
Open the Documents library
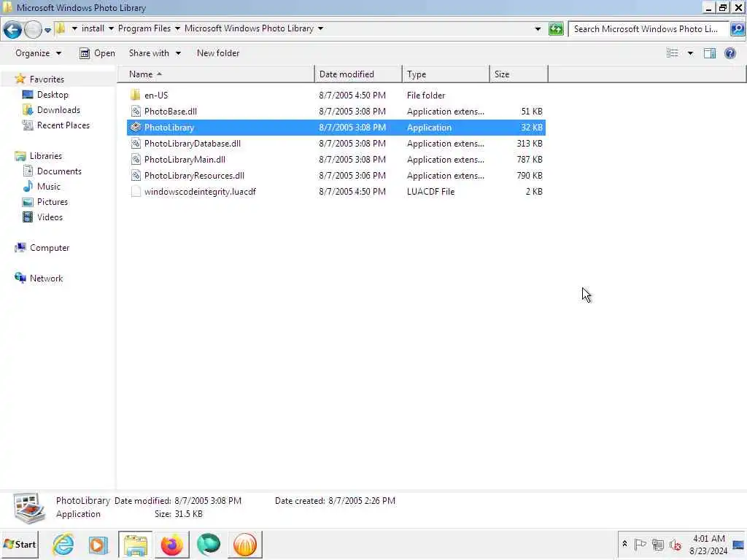59,171
